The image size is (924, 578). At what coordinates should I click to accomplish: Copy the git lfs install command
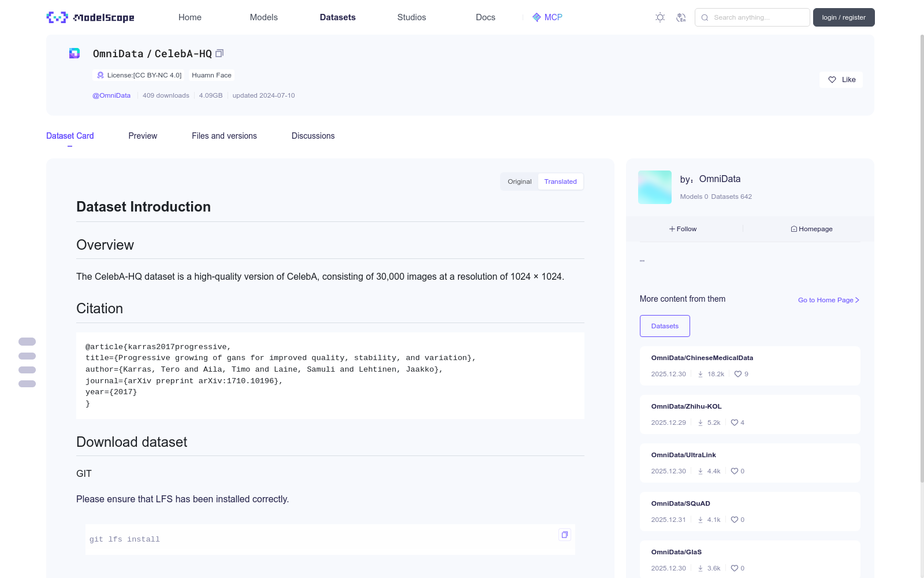[565, 535]
